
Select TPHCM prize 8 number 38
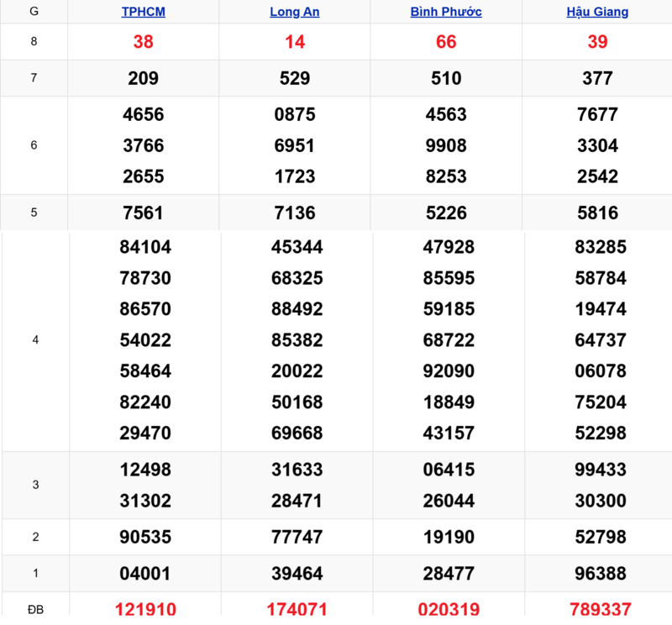(143, 41)
